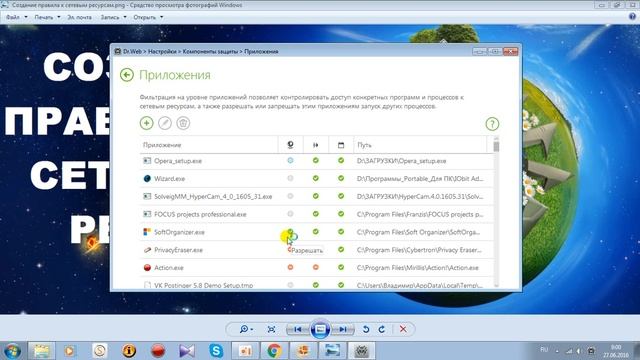Click the fit-to-window actual size button
This screenshot has width=640, height=360.
click(x=271, y=329)
